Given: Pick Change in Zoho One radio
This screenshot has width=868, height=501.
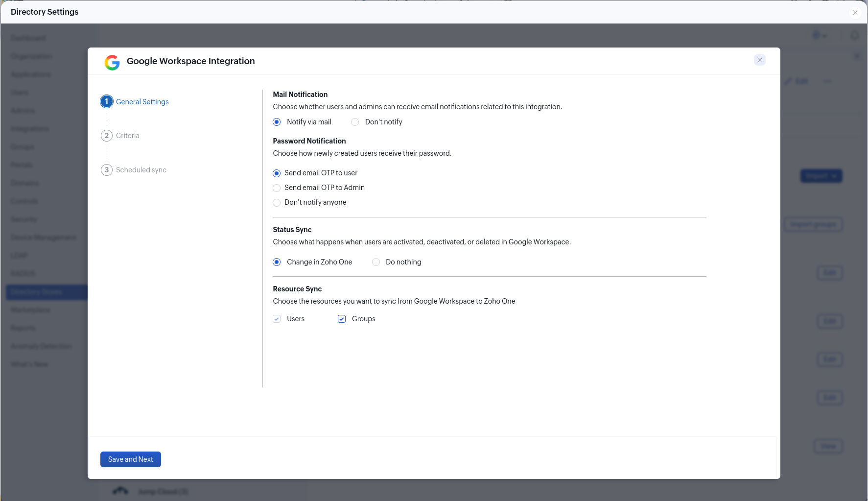Looking at the screenshot, I should [277, 262].
